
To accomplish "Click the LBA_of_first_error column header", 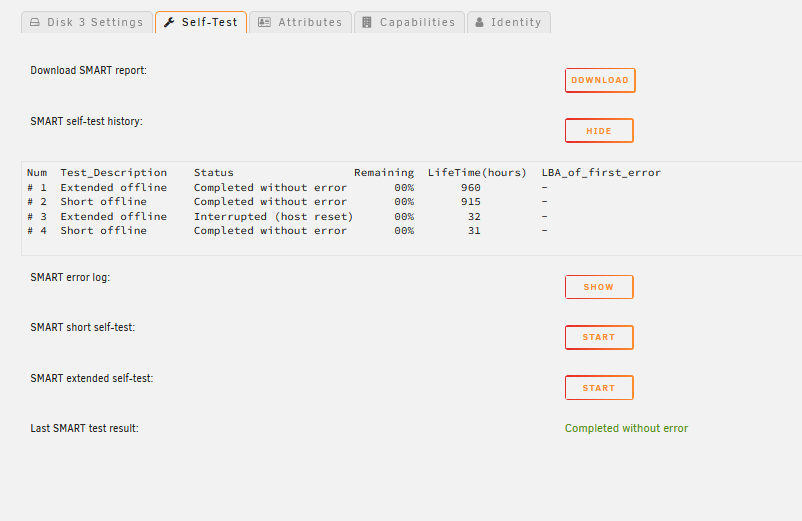I will [x=602, y=173].
